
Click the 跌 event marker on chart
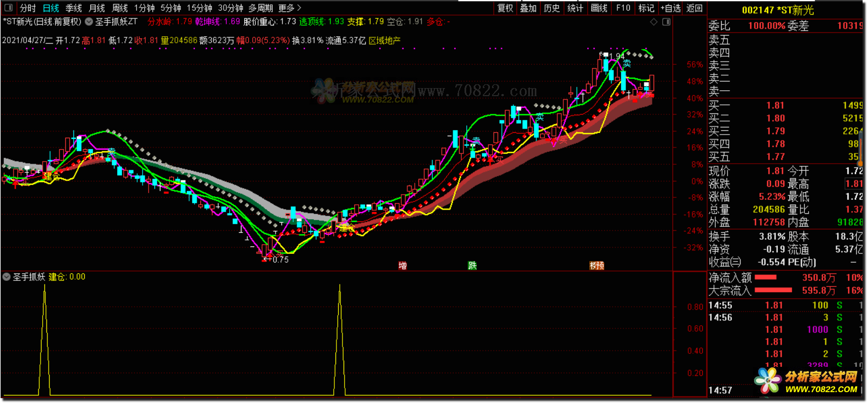473,265
